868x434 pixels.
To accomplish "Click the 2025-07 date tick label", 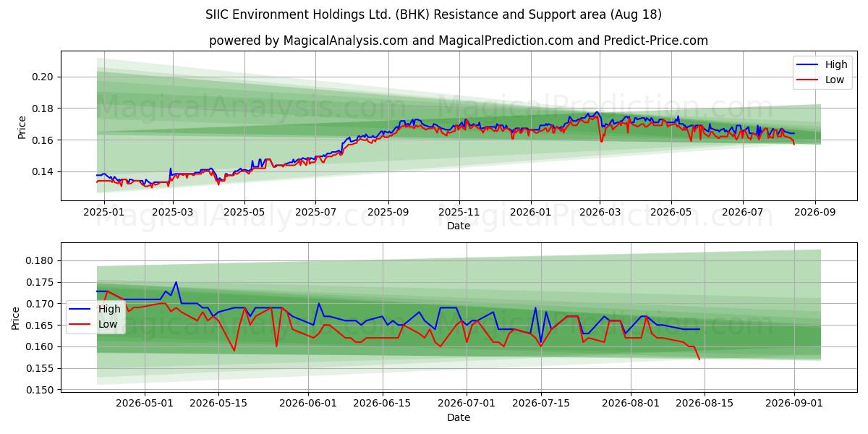I will 315,213.
